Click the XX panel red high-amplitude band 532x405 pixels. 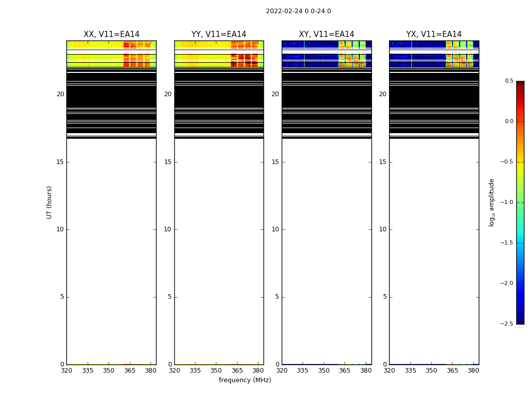point(137,60)
